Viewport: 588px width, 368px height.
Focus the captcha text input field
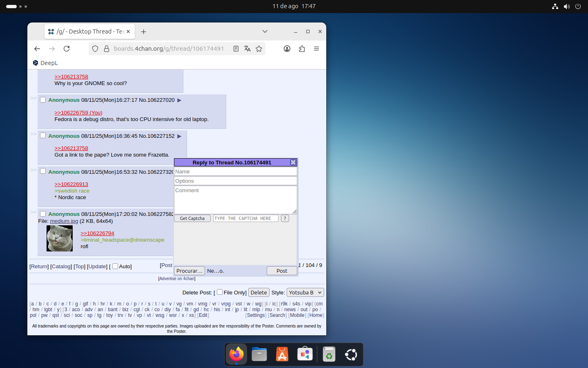pyautogui.click(x=246, y=218)
